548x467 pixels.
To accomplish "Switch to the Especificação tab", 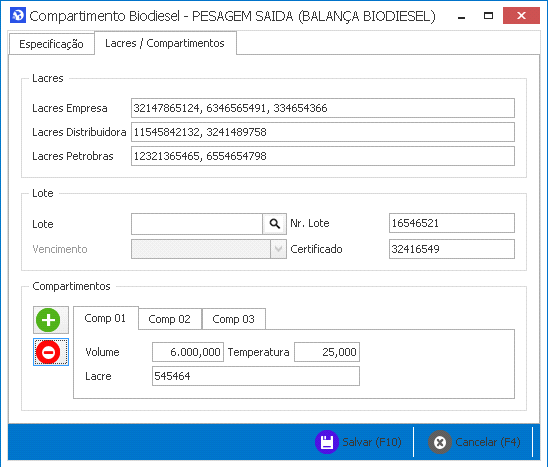I will click(x=51, y=44).
